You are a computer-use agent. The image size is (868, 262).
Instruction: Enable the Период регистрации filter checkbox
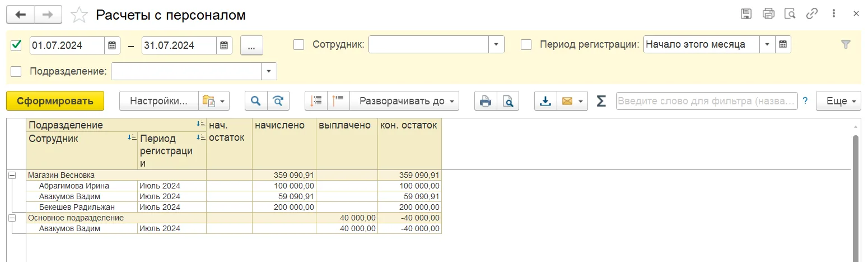coord(526,44)
